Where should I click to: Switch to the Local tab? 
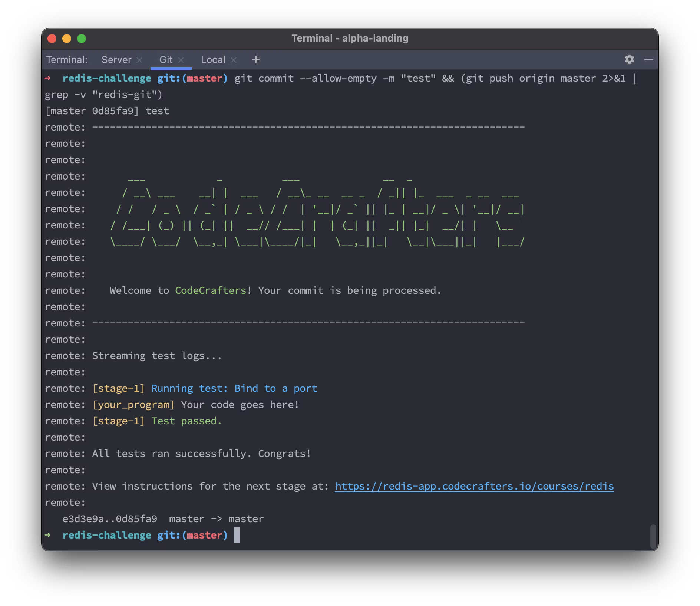tap(213, 60)
